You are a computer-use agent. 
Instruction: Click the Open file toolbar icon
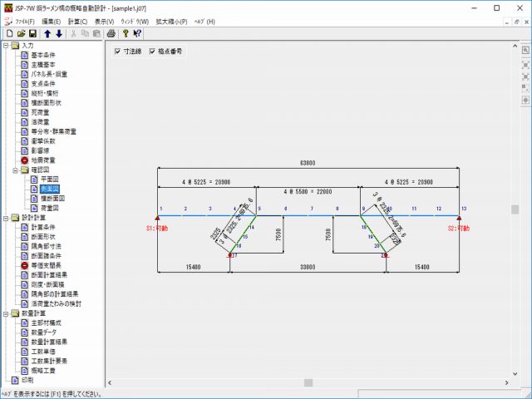pos(20,33)
